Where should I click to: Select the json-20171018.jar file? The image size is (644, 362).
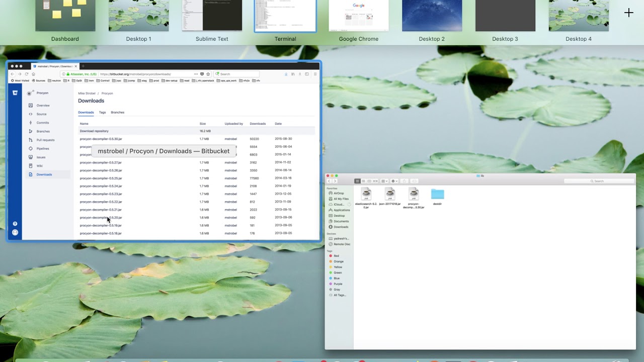[x=390, y=197]
